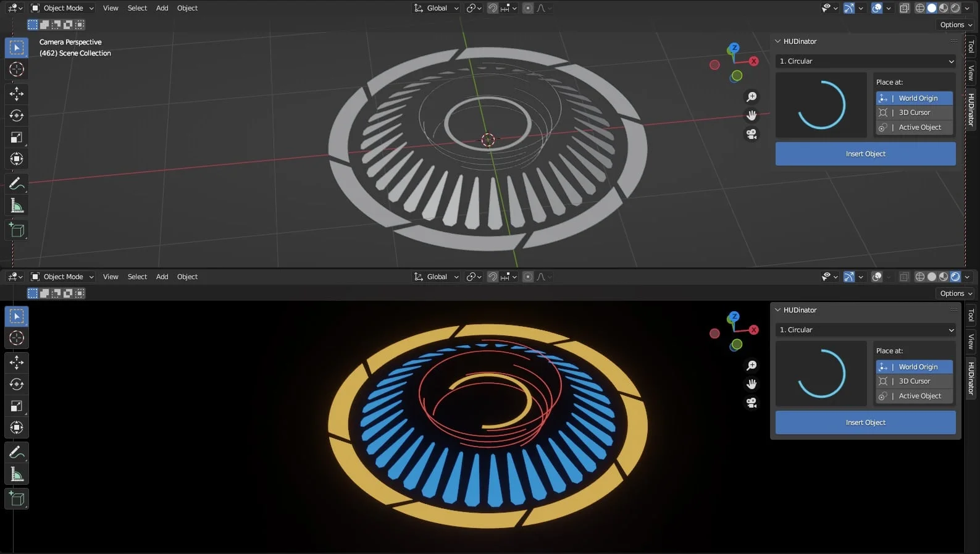This screenshot has height=554, width=980.
Task: Select the Rotate tool in bottom viewport
Action: click(x=17, y=384)
